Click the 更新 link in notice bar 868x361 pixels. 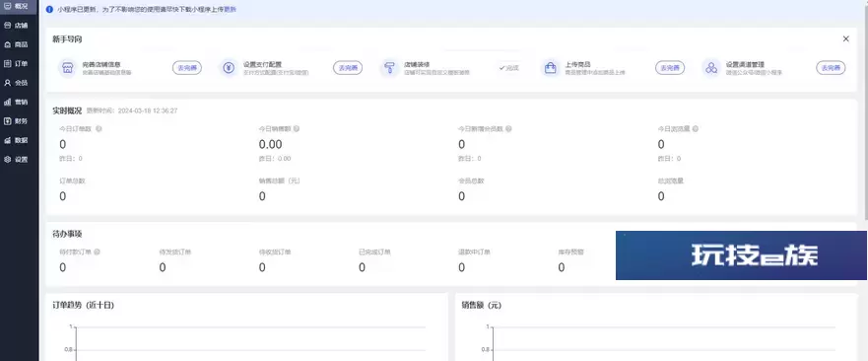[x=230, y=10]
